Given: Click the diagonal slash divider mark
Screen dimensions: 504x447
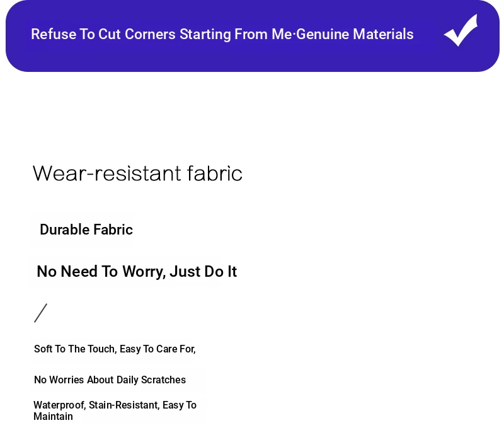Looking at the screenshot, I should (x=41, y=313).
